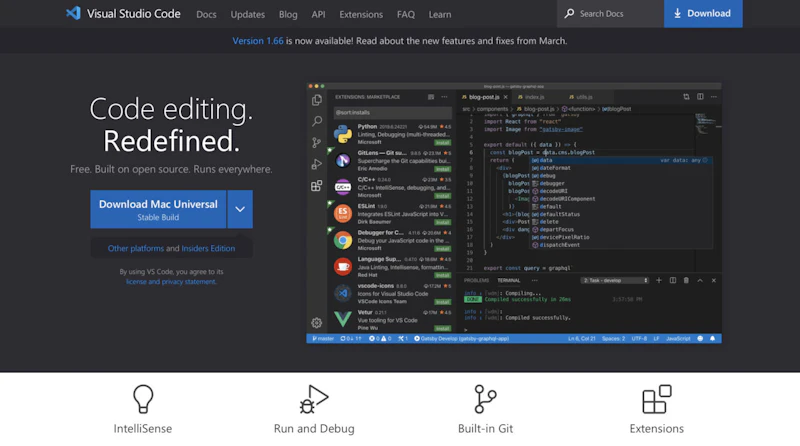Maximize the terminal panel with the chevron up
The height and width of the screenshot is (446, 800).
pos(700,280)
